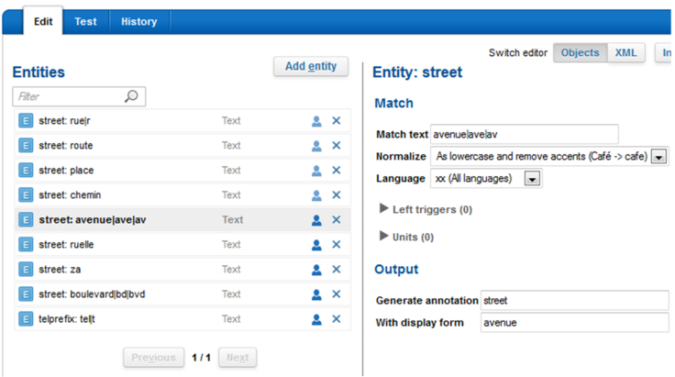Click the E icon for street: ruelle
The image size is (675, 377).
tap(26, 244)
